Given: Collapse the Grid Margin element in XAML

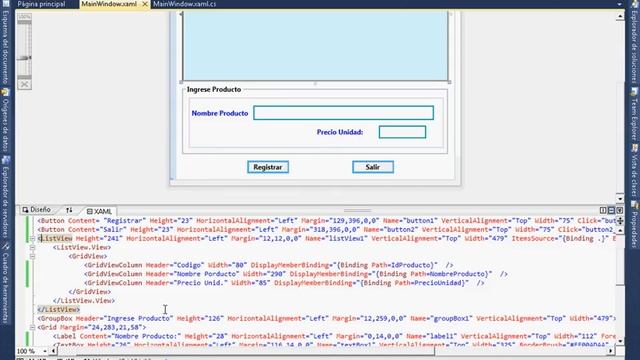Looking at the screenshot, I should pyautogui.click(x=32, y=328).
